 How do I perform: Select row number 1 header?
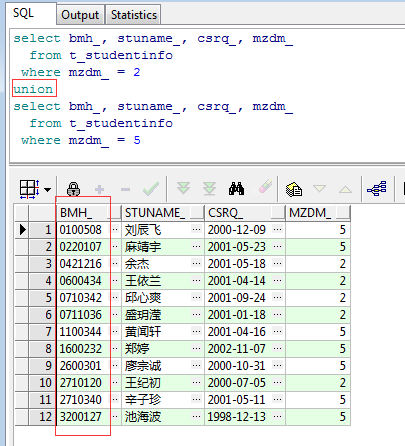[43, 230]
